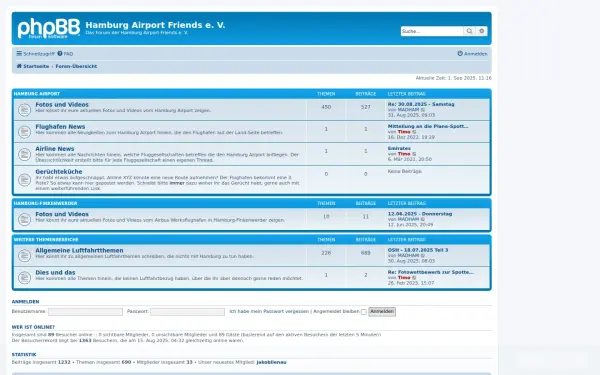Open Fotos und Videos forum in Hamburg-Finkenwerder
The height and width of the screenshot is (375, 600).
point(62,214)
